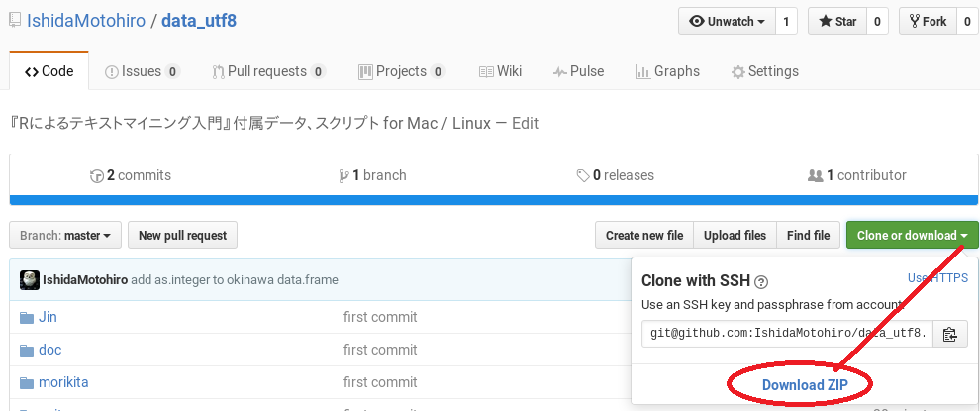Open the Pull requests tab

point(267,71)
